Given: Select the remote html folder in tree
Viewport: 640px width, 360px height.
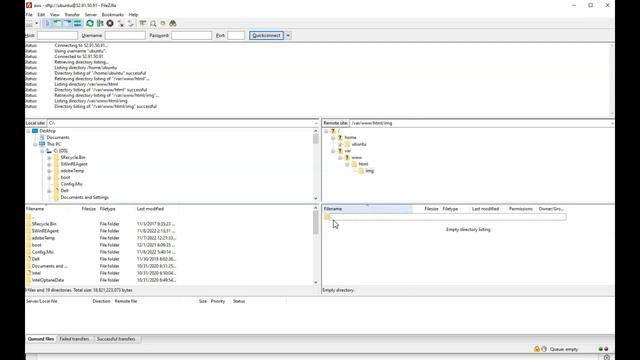Looking at the screenshot, I should (x=363, y=164).
